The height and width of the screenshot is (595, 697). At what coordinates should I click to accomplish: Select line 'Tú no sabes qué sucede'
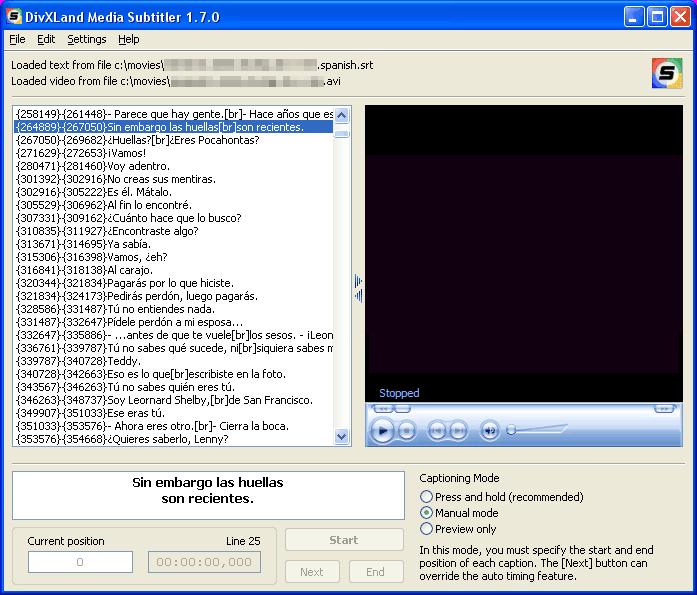174,348
